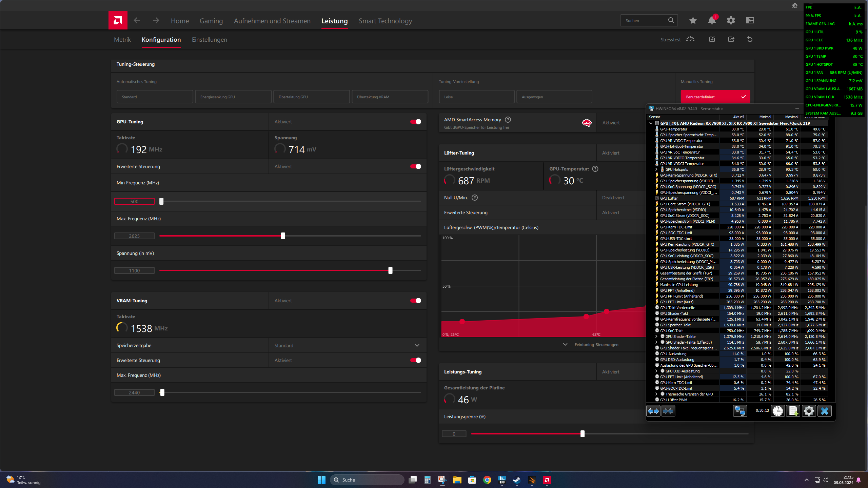Open the favorites star icon
This screenshot has width=868, height=488.
click(693, 20)
